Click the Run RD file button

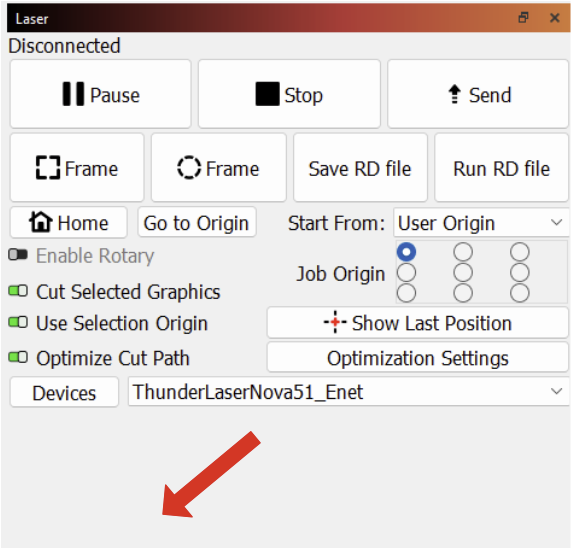click(x=502, y=168)
